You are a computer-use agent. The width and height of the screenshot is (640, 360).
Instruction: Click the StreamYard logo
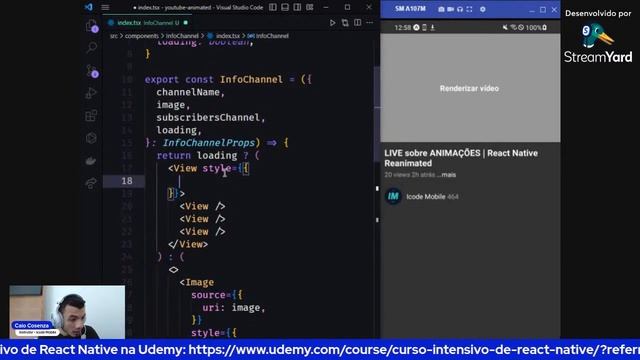[x=598, y=43]
